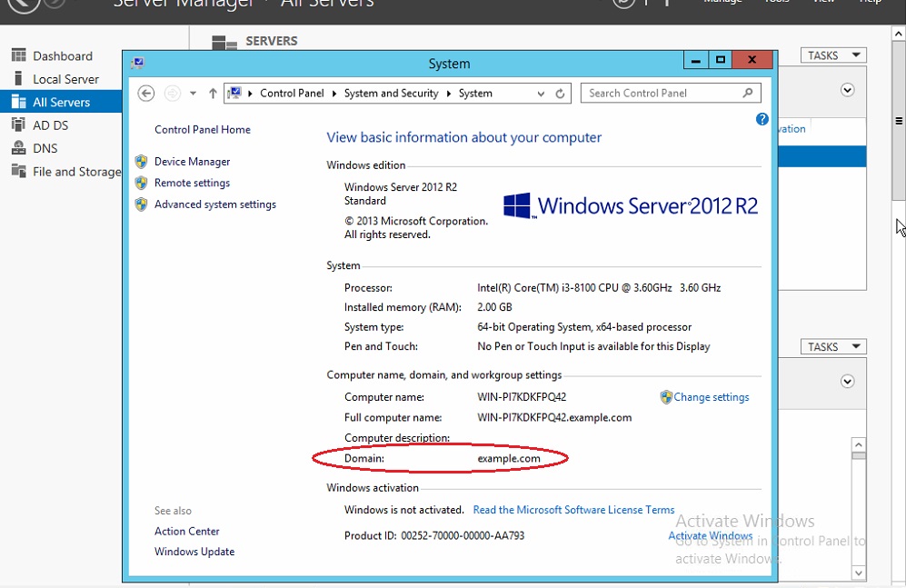This screenshot has width=906, height=588.
Task: Expand the arrow after System and Security
Action: point(448,94)
